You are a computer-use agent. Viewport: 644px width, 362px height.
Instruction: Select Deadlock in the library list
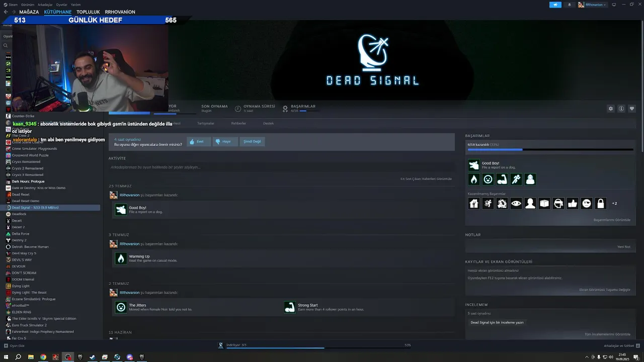click(x=19, y=214)
